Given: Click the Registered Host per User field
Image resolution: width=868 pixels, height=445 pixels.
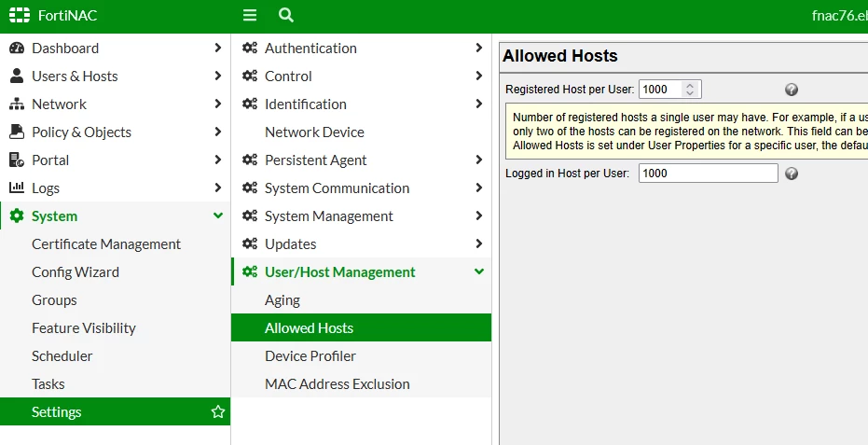Looking at the screenshot, I should [x=670, y=90].
